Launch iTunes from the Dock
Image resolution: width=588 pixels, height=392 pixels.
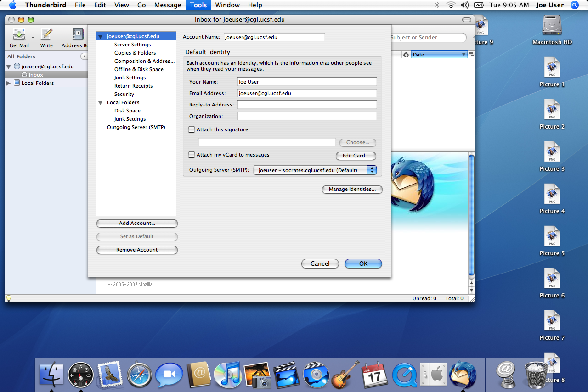click(x=228, y=375)
